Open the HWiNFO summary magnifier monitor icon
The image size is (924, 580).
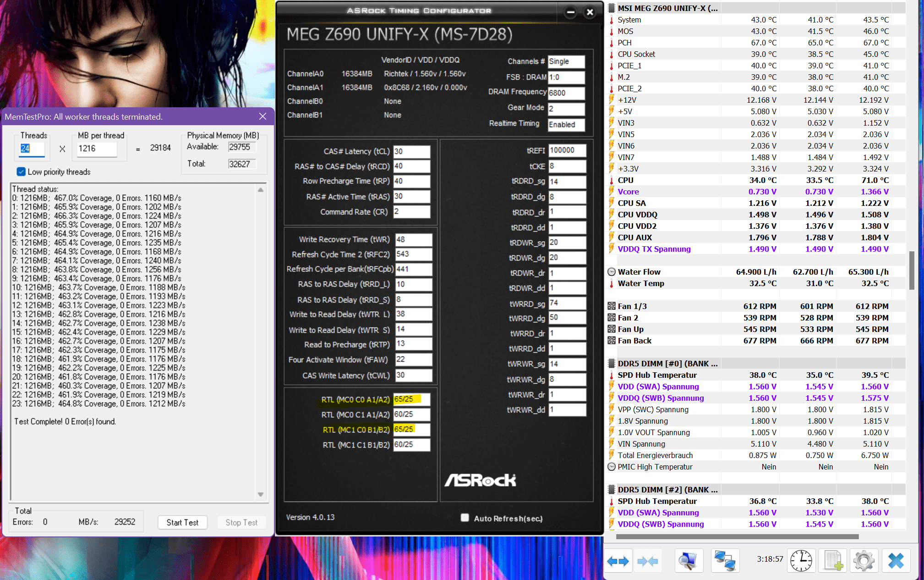tap(689, 561)
